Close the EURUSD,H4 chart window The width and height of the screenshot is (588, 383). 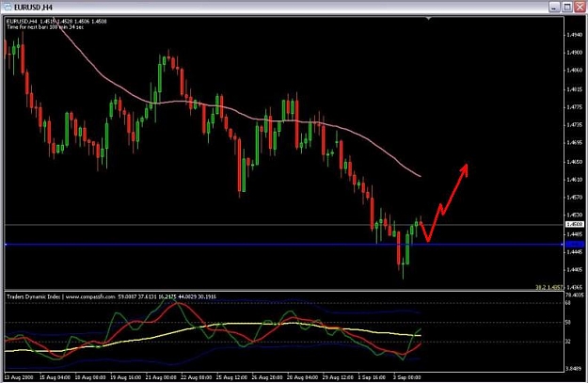pos(580,7)
